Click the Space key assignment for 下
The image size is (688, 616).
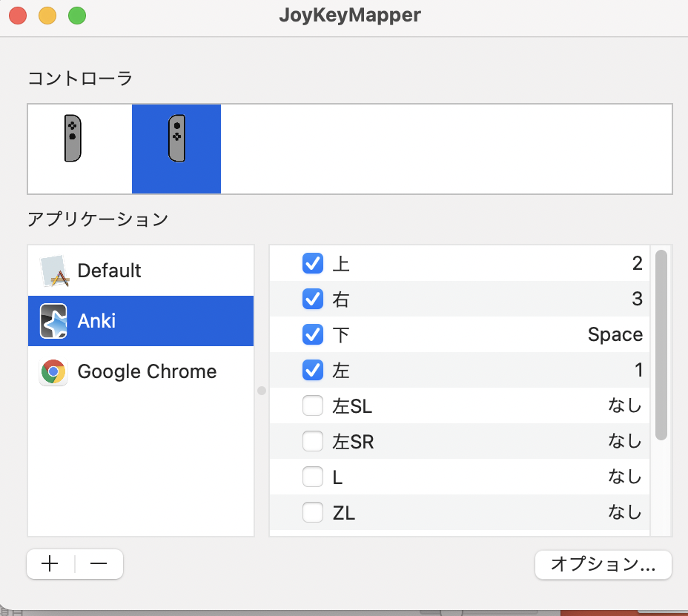click(615, 335)
